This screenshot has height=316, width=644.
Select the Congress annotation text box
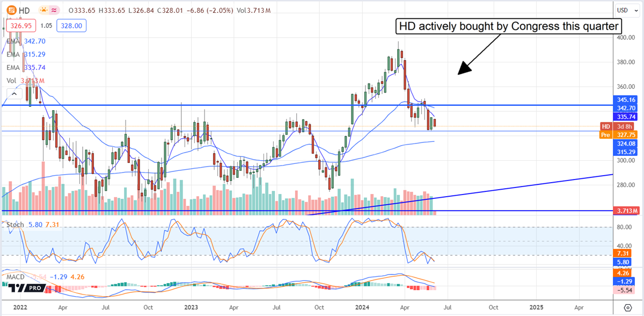(509, 26)
